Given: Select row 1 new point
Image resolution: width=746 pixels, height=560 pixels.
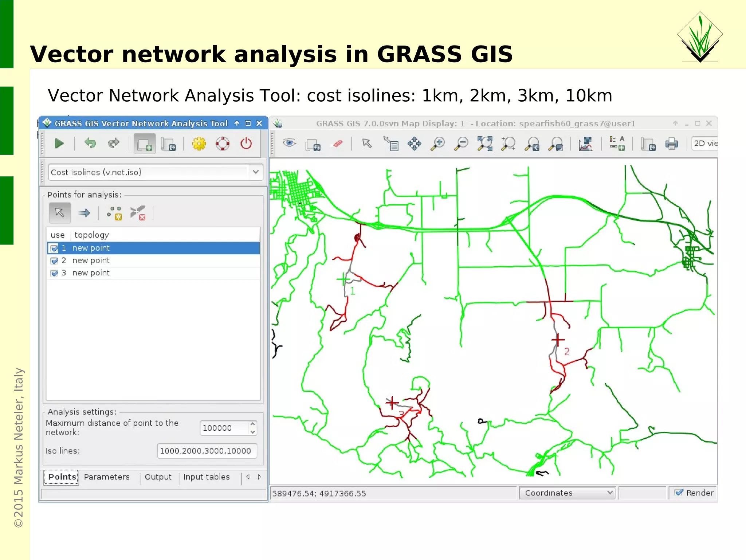Looking at the screenshot, I should click(x=153, y=248).
